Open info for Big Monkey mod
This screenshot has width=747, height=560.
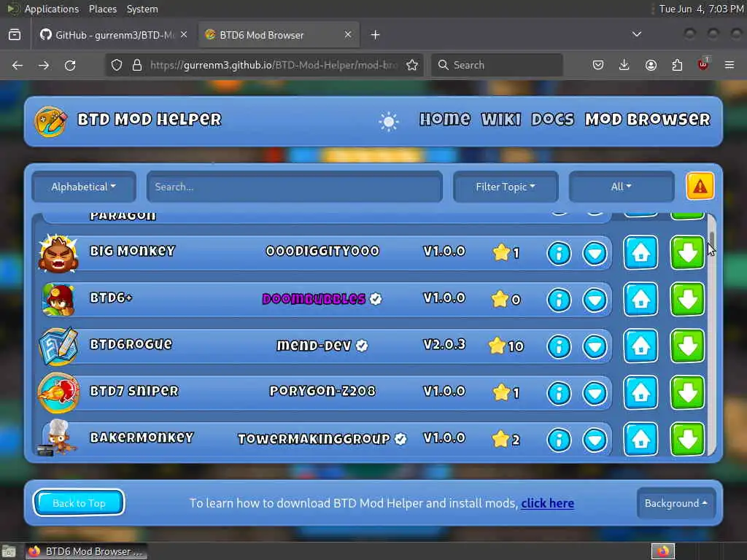pos(559,253)
